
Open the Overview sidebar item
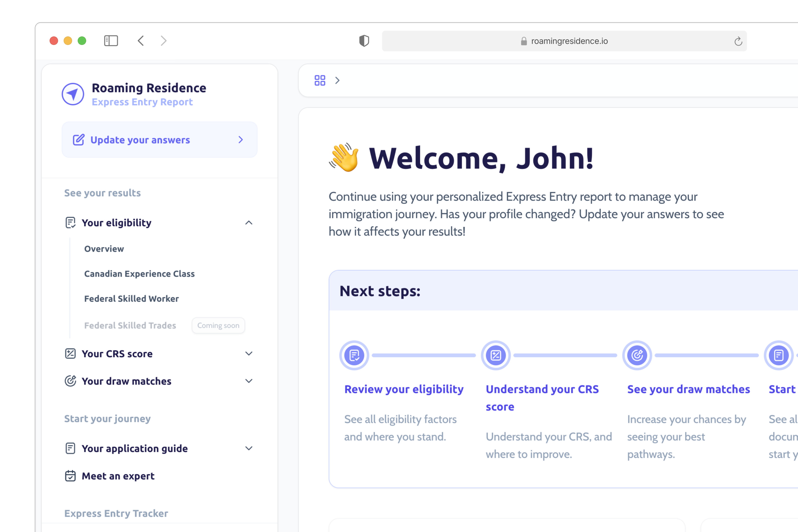coord(104,249)
